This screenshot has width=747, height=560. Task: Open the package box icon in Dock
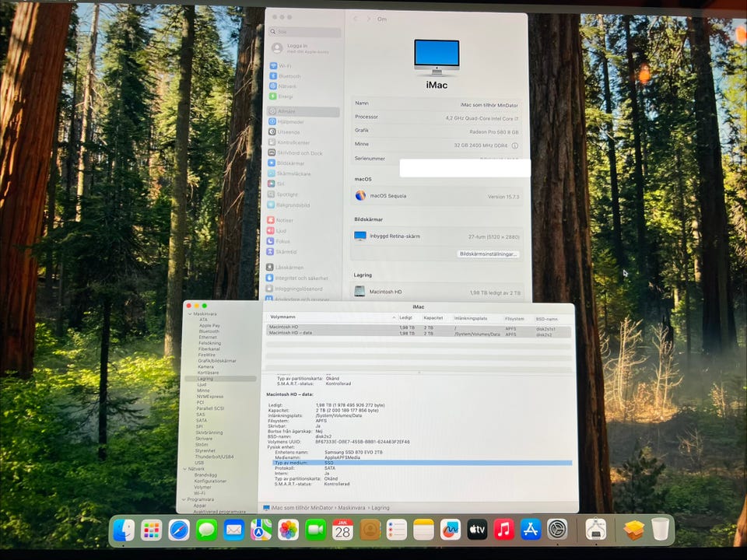tap(633, 530)
